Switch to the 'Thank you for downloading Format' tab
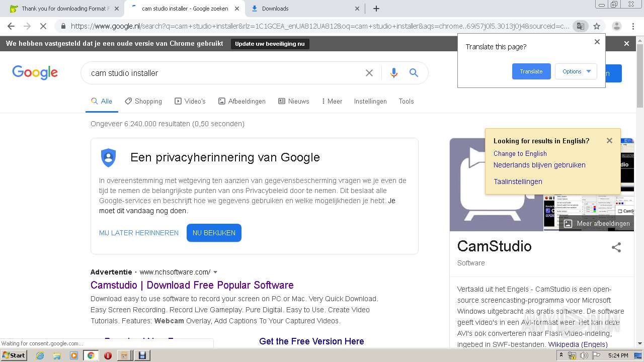The height and width of the screenshot is (362, 644). point(65,9)
